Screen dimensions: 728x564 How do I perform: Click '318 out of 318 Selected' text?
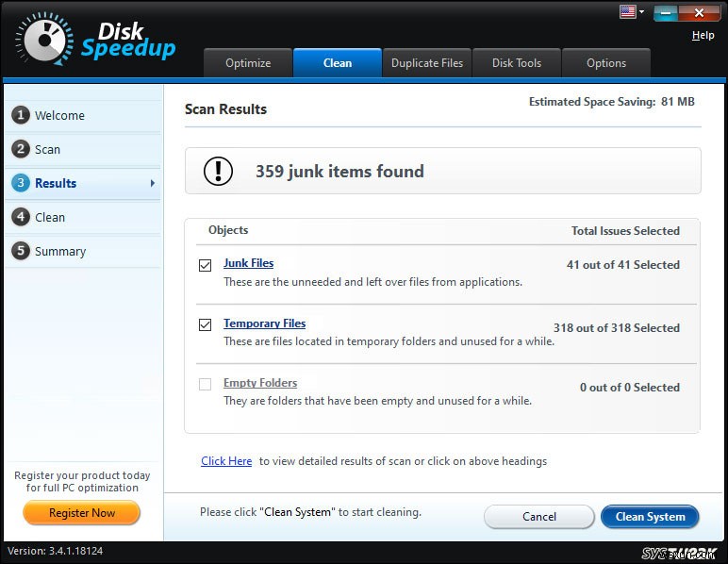(617, 327)
